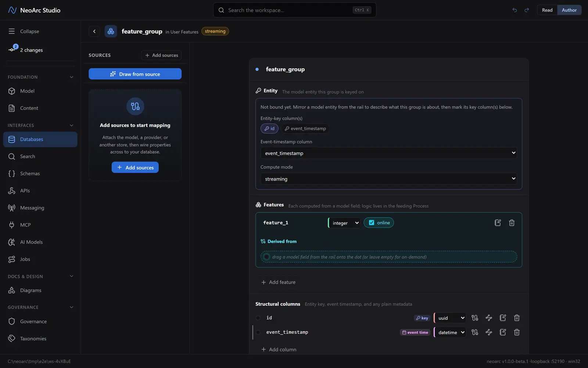Click the redo arrow icon
Image resolution: width=588 pixels, height=368 pixels.
point(527,10)
